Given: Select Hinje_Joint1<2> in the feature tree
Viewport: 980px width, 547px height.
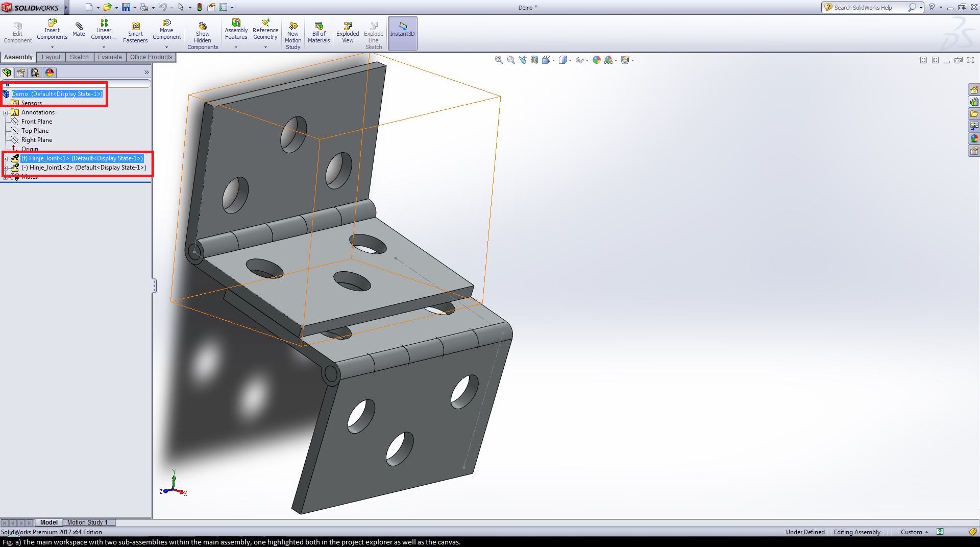Looking at the screenshot, I should [x=84, y=168].
